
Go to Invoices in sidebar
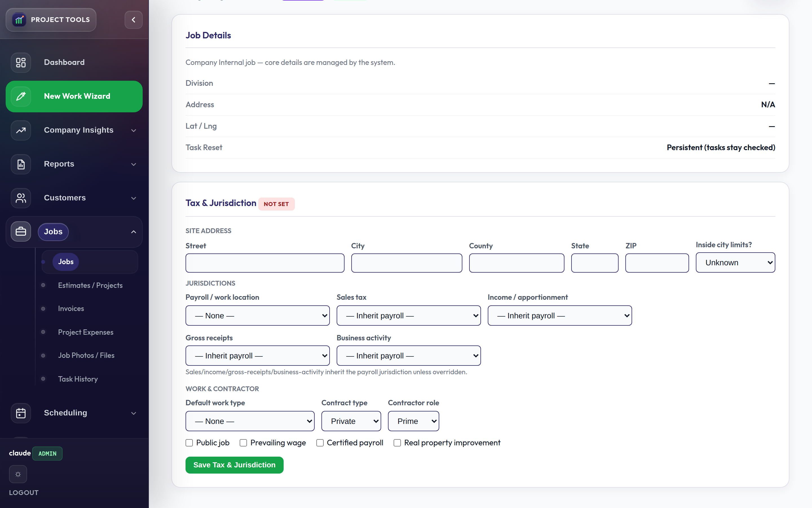coord(71,308)
